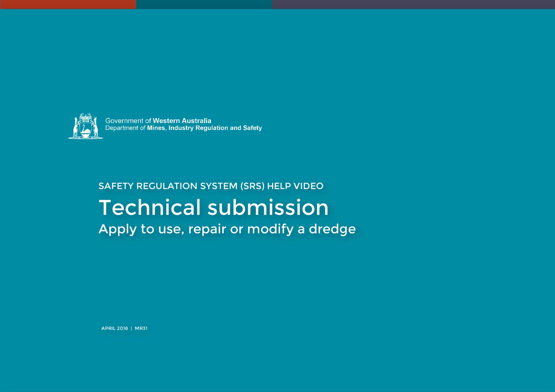
Task: Click the 'Technical submission' title
Action: [214, 207]
